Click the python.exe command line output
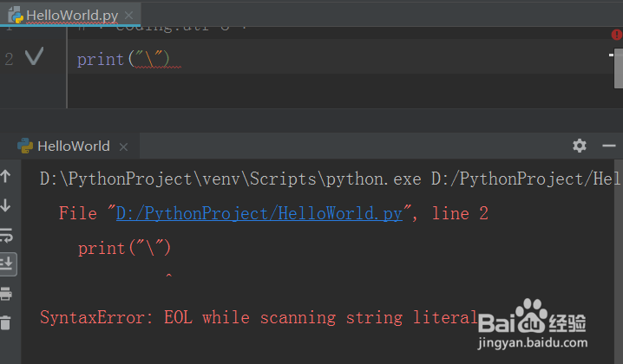623x364 pixels. click(330, 179)
